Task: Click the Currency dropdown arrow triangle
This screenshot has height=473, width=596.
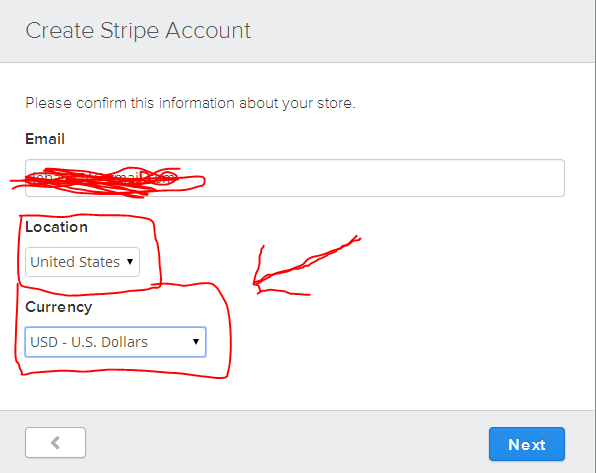Action: point(196,341)
